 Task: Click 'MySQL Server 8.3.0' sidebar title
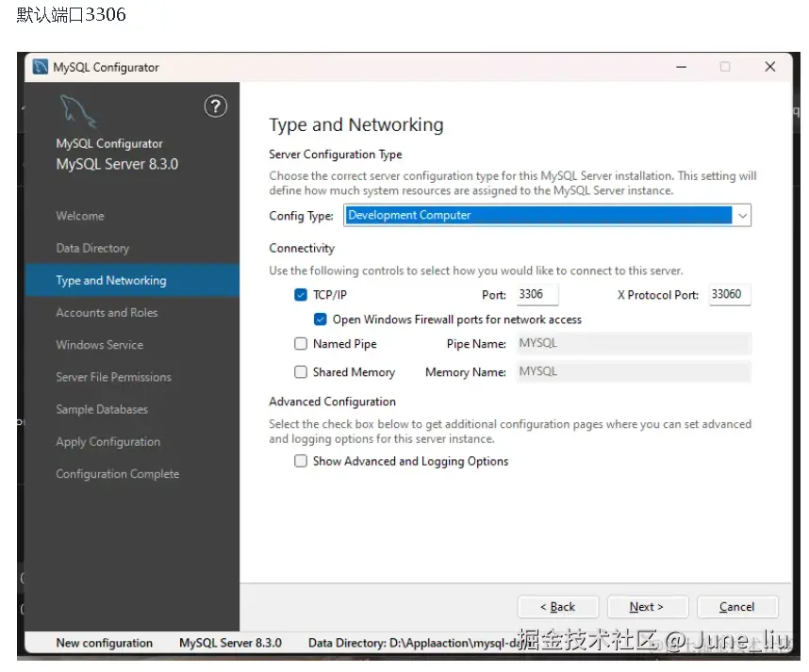click(x=117, y=165)
